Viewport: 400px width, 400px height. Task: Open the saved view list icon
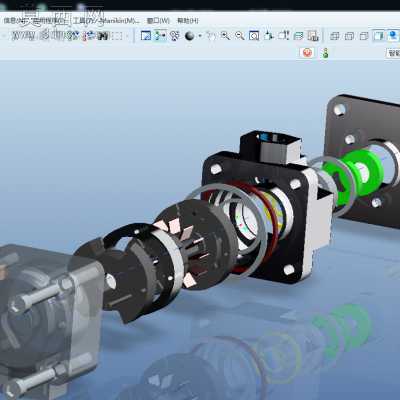tap(284, 36)
